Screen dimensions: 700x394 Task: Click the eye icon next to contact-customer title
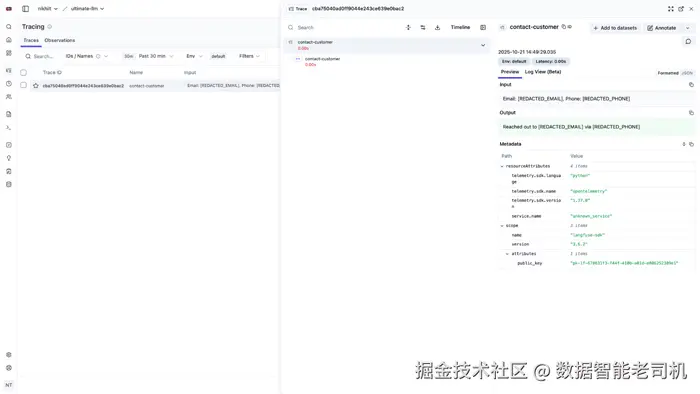click(570, 27)
